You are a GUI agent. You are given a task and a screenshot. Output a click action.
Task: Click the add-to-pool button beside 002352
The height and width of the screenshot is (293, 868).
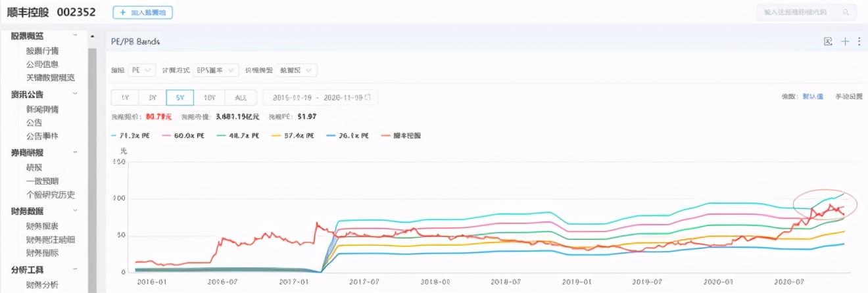click(143, 12)
